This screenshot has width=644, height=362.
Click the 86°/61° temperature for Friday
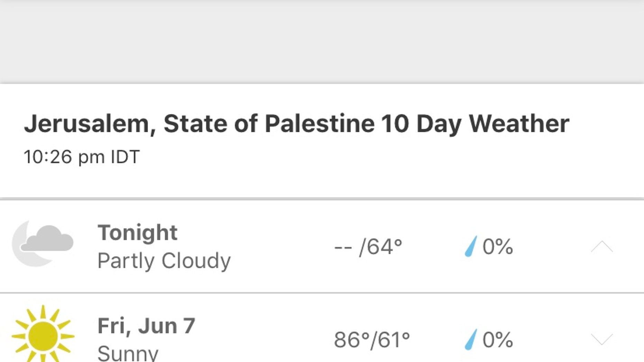[x=372, y=340]
